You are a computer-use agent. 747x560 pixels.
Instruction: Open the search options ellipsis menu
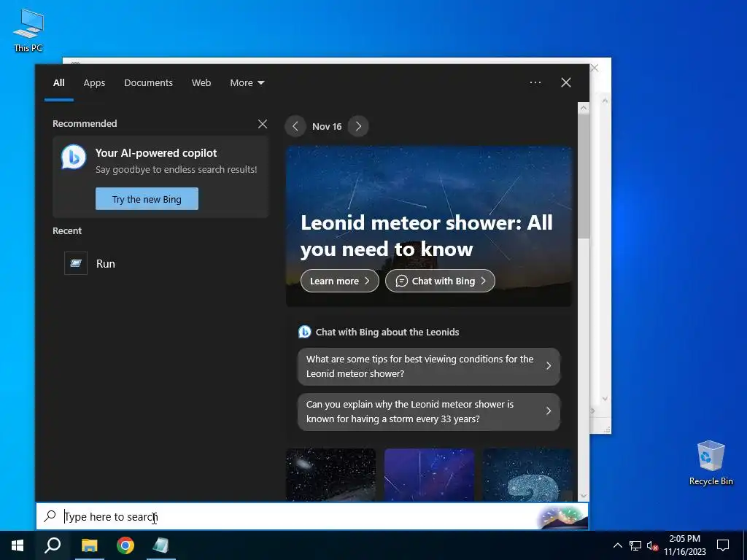[535, 82]
